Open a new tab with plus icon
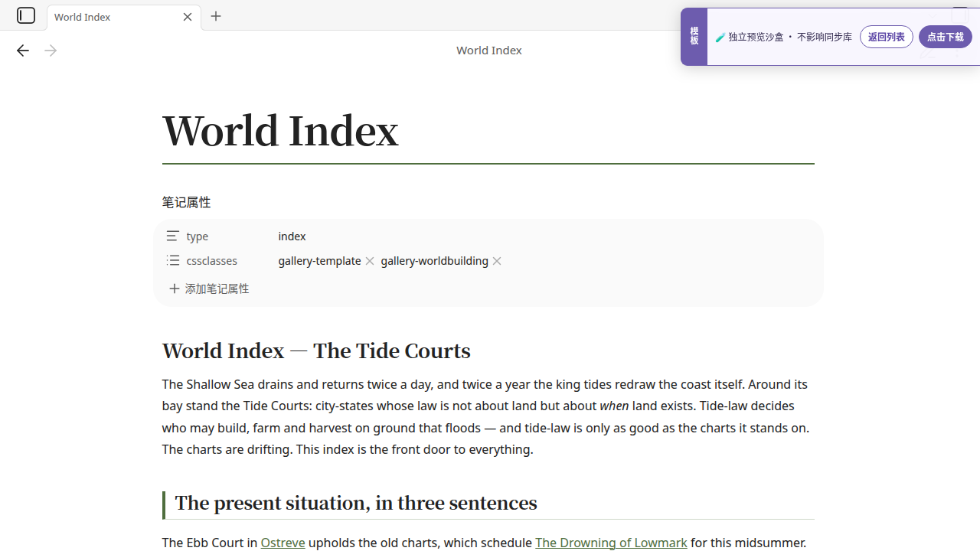Screen dimensions: 980x551 [216, 16]
